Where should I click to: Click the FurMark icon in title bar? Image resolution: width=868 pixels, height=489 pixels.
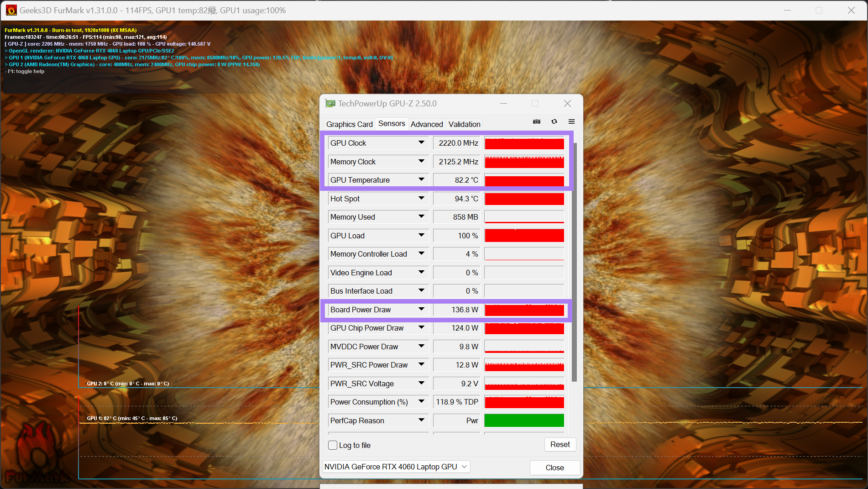click(x=11, y=10)
